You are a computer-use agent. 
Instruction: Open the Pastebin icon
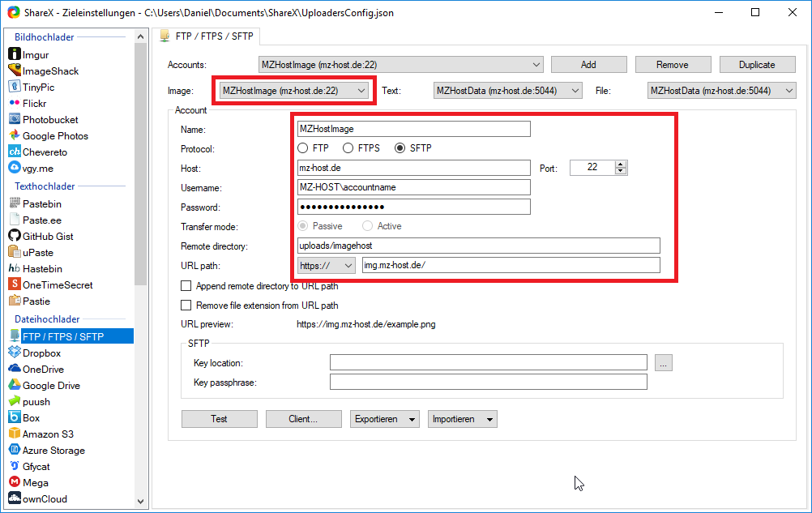point(15,203)
